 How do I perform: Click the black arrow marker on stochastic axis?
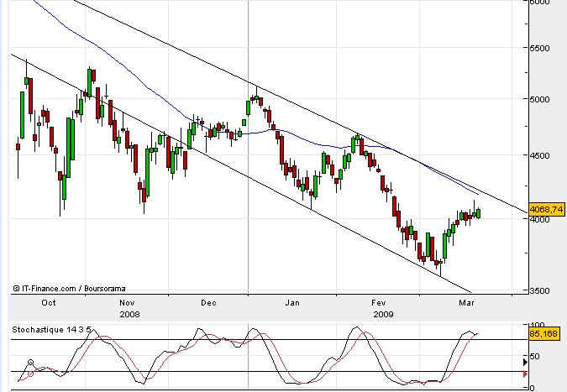[525, 362]
